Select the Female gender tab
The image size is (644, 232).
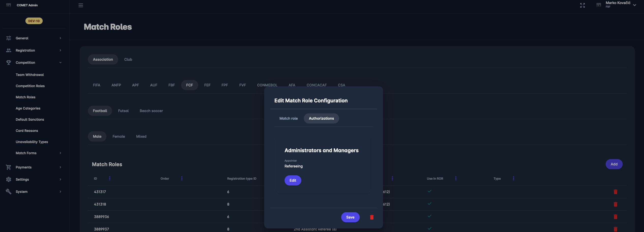(x=119, y=136)
